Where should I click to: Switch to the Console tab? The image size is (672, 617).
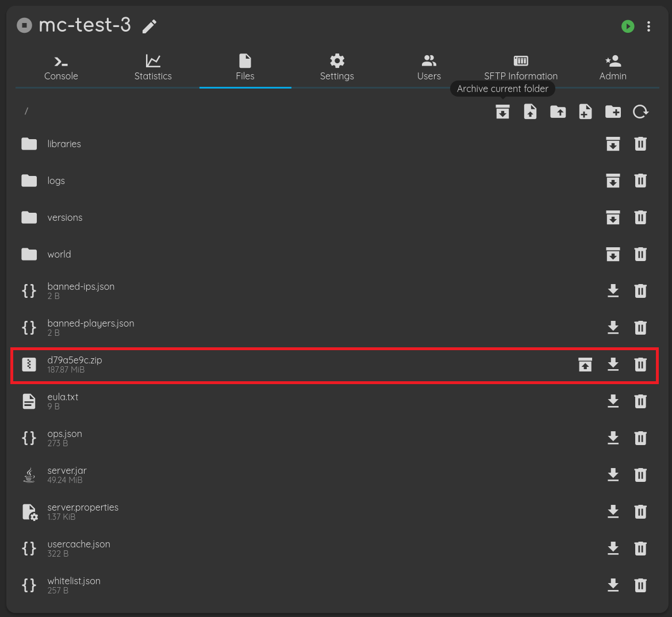pyautogui.click(x=61, y=68)
